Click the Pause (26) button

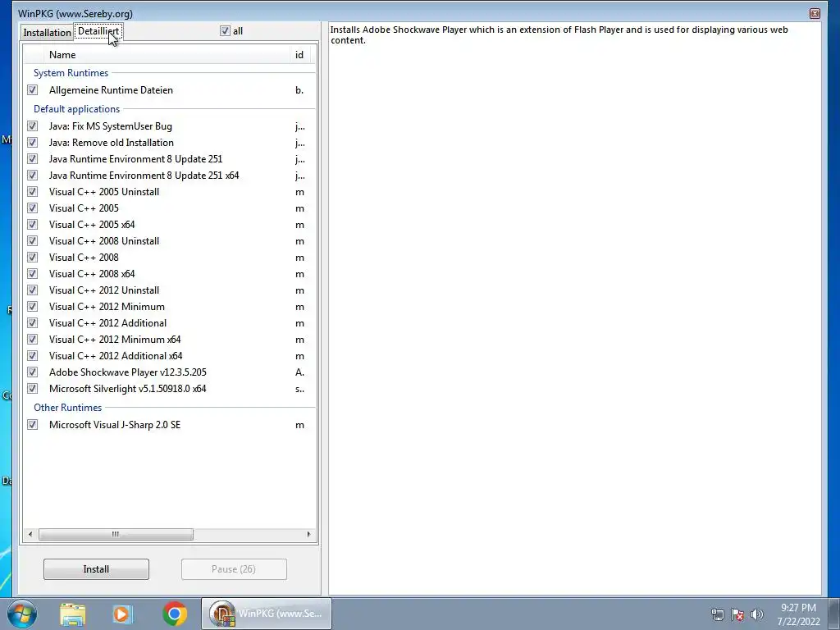(x=234, y=569)
